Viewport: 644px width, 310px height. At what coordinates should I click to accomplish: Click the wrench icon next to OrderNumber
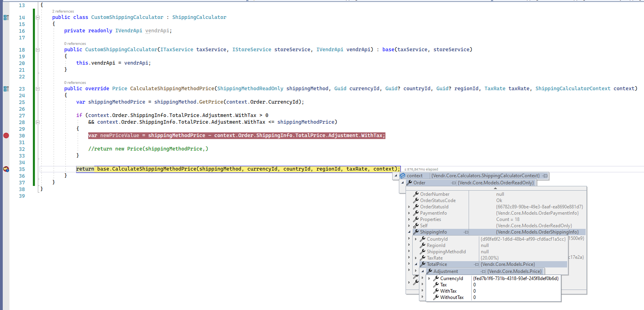tap(416, 194)
